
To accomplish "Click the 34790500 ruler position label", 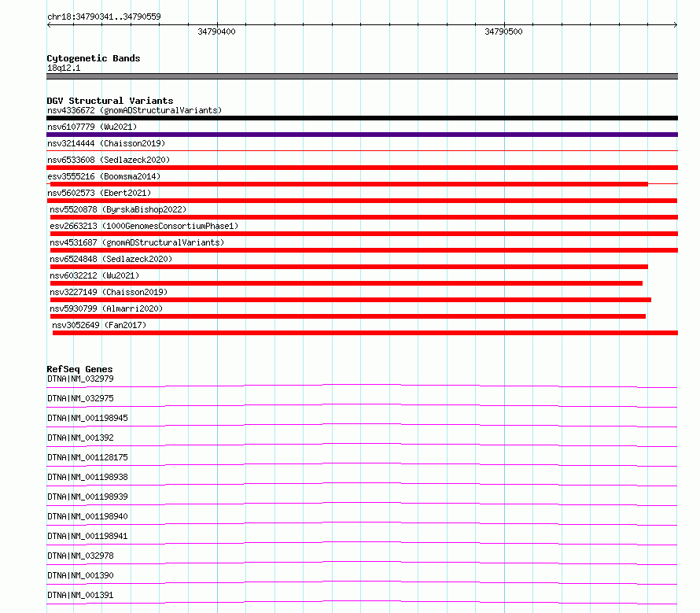I will pos(503,31).
